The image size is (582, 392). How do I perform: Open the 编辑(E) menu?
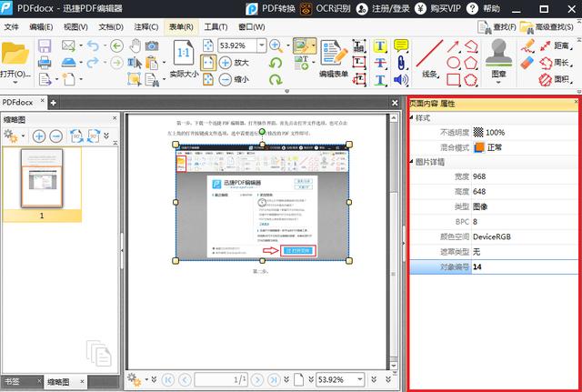point(41,27)
